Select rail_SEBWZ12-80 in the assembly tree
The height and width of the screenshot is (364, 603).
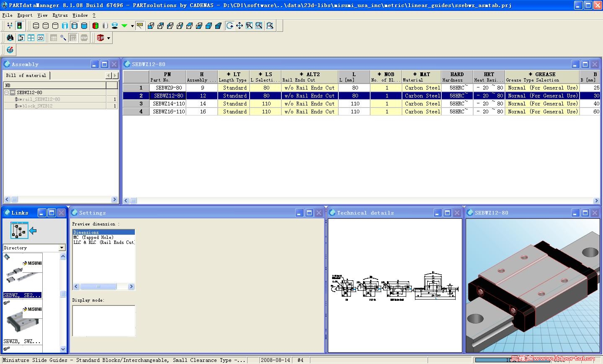click(41, 99)
